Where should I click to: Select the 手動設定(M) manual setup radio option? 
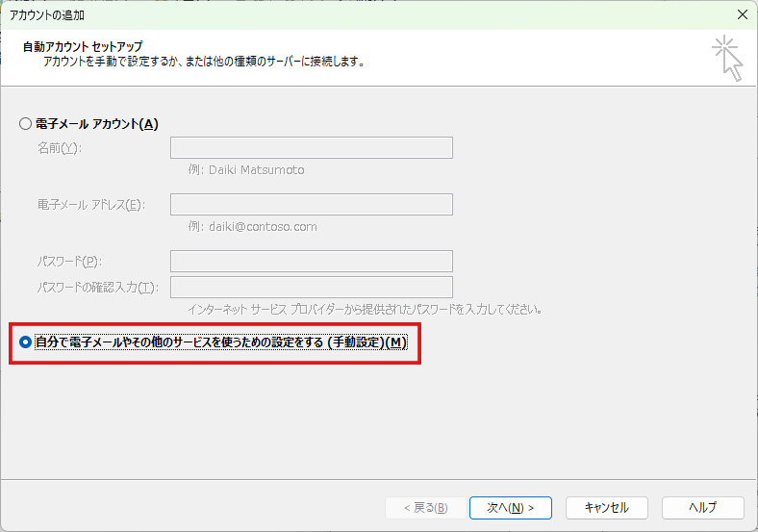(26, 342)
